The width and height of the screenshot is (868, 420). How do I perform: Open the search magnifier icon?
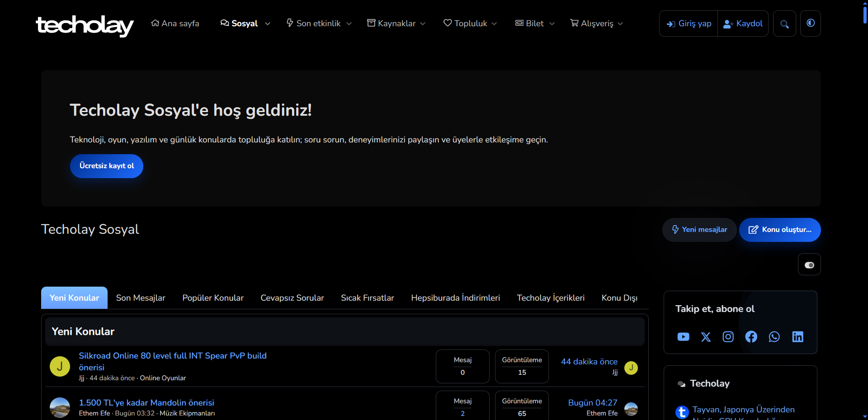click(784, 24)
